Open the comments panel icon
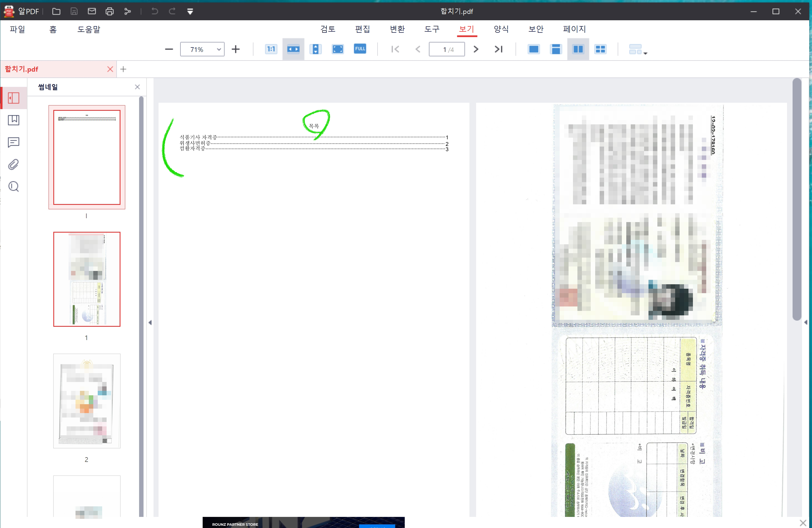The width and height of the screenshot is (812, 528). (13, 142)
